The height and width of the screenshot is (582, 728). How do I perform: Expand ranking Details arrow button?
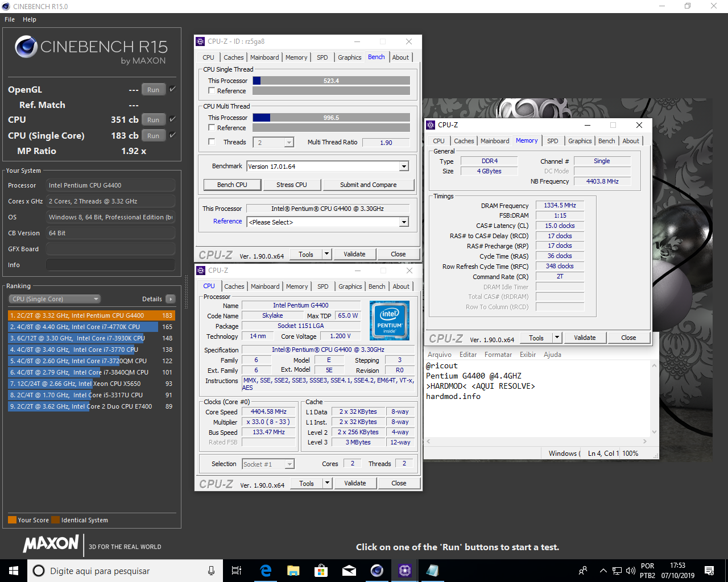click(171, 299)
